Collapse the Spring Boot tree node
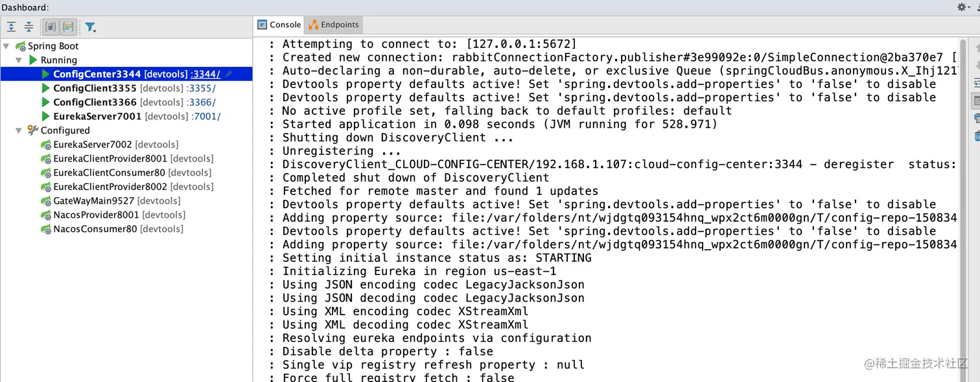Screen dimensions: 980x382 6,46
